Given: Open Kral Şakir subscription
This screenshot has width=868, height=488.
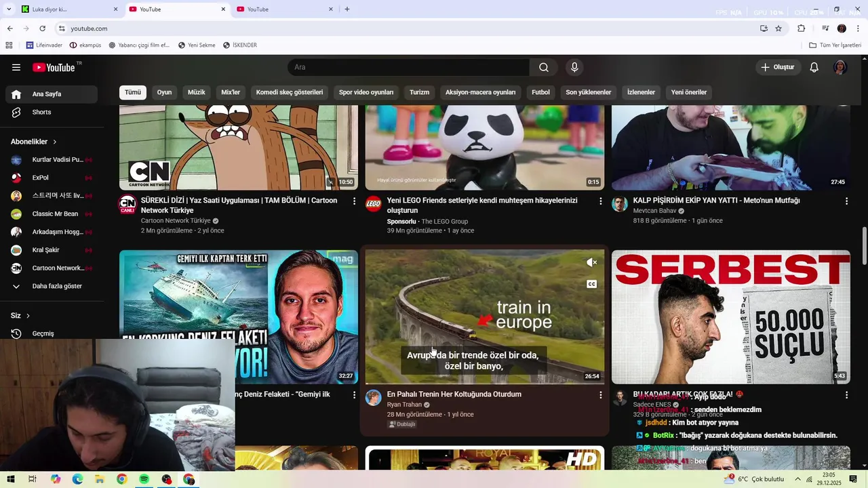Looking at the screenshot, I should point(52,250).
